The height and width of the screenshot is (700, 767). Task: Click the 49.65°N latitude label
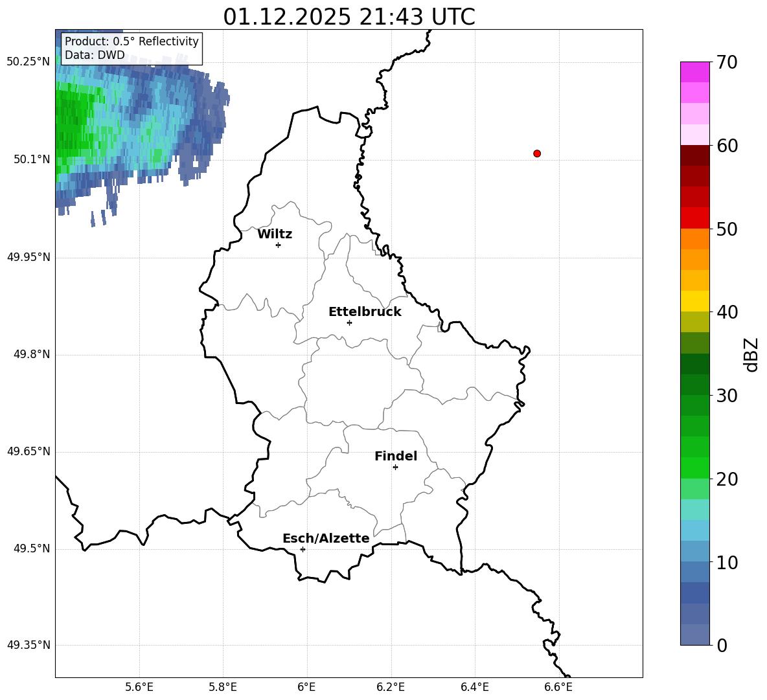click(29, 451)
